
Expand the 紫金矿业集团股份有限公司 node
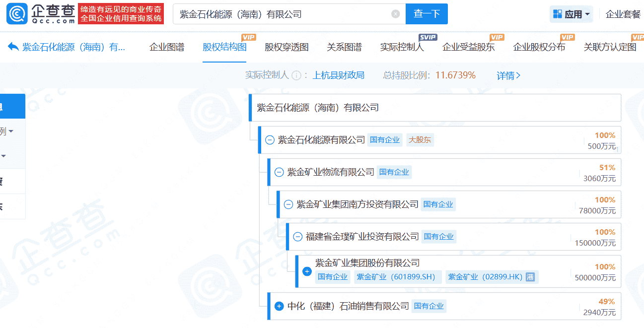point(307,271)
